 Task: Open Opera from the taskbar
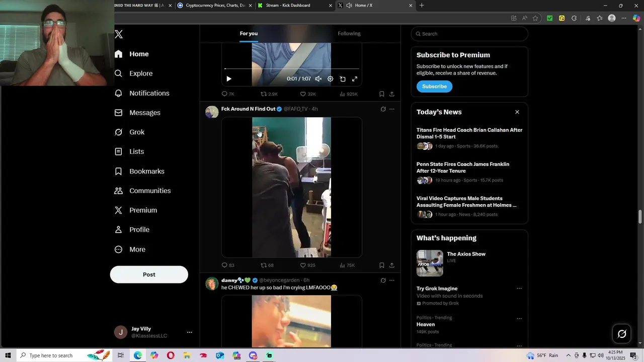pos(171,355)
